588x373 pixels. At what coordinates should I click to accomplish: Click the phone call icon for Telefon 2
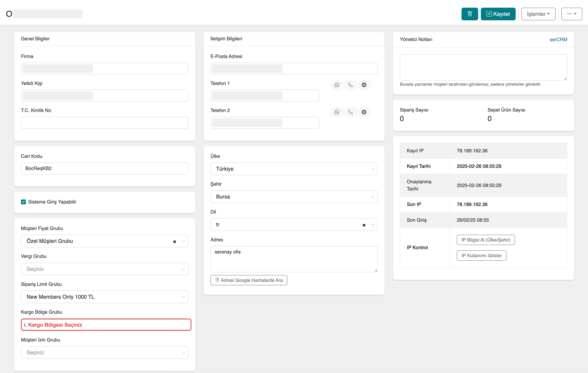[x=350, y=112]
